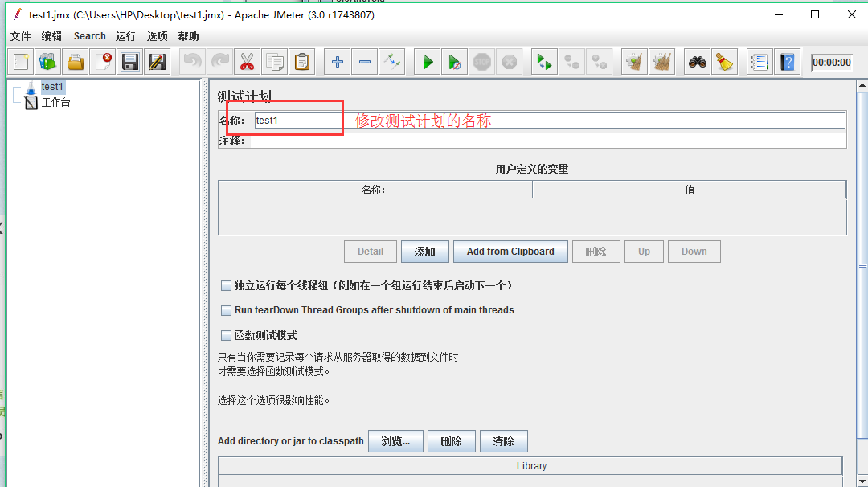Viewport: 868px width, 487px height.
Task: Start with no pauses using the second play icon
Action: 454,61
